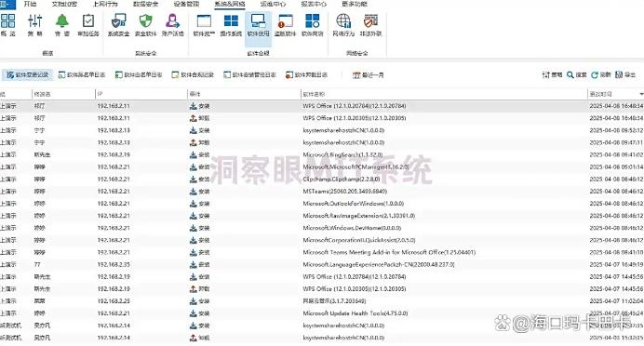Open the recent one month date filter
This screenshot has width=644, height=346.
tap(368, 75)
